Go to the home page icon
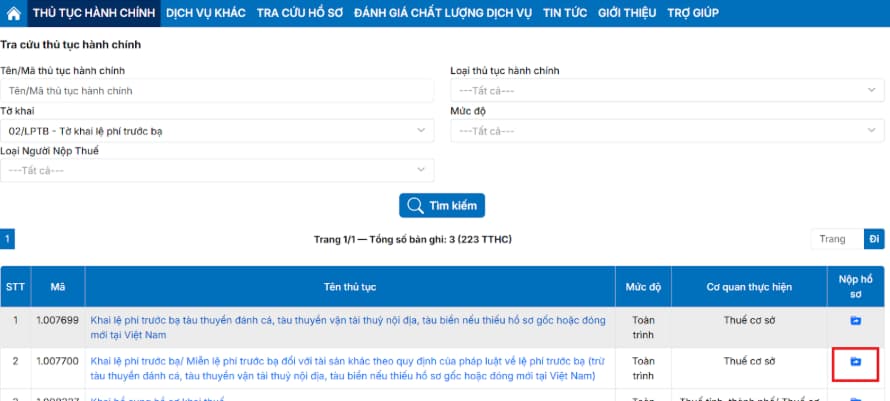This screenshot has width=890, height=401. [14, 13]
